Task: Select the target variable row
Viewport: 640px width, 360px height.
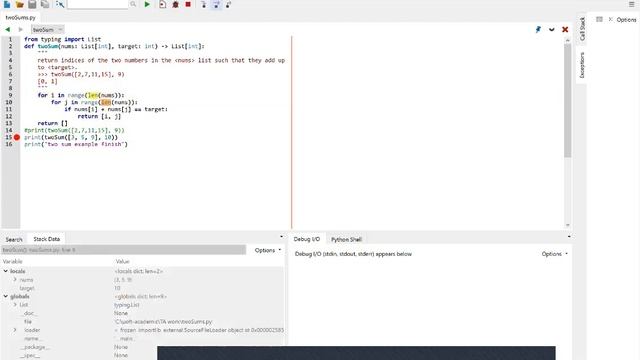Action: 142,288
